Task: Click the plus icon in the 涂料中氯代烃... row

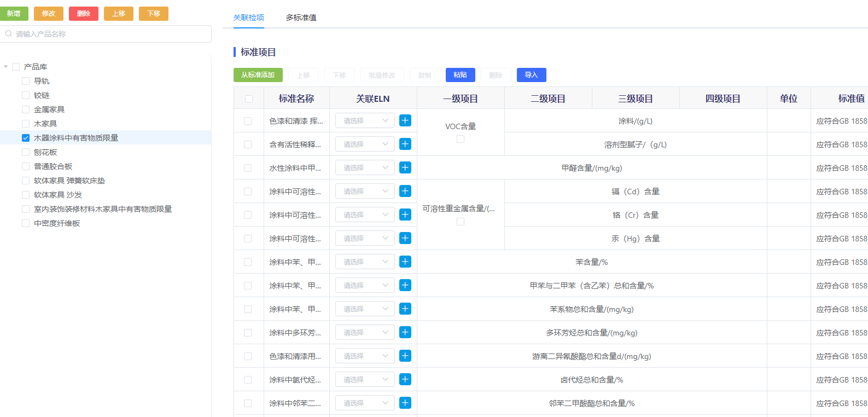Action: [x=405, y=379]
